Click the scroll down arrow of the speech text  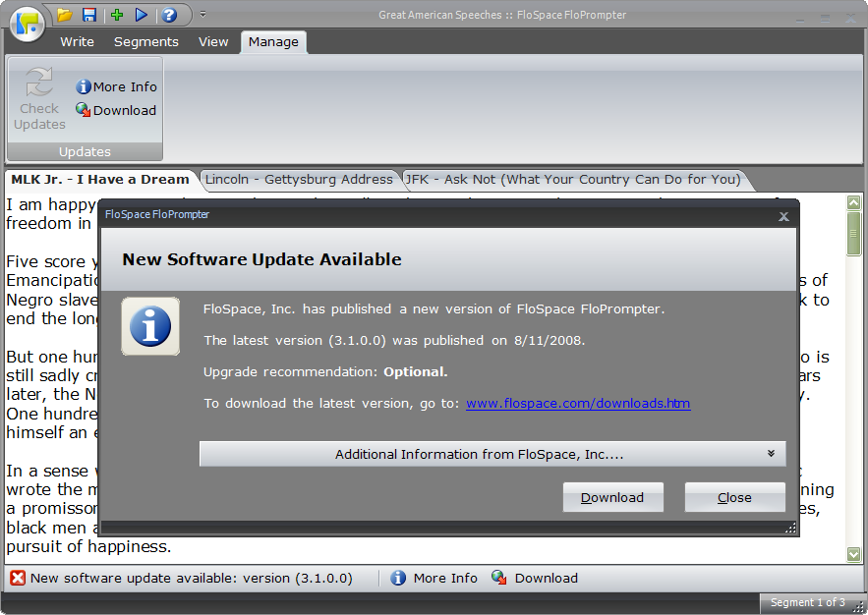pos(853,554)
